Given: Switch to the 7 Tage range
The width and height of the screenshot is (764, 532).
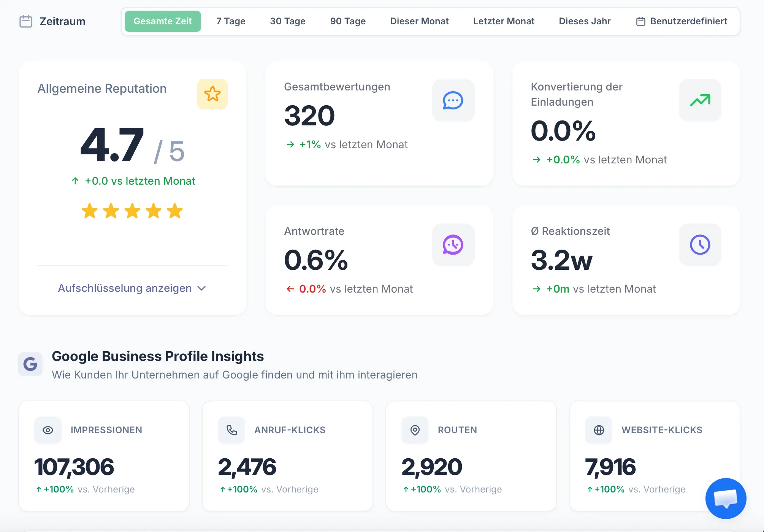Looking at the screenshot, I should point(231,21).
